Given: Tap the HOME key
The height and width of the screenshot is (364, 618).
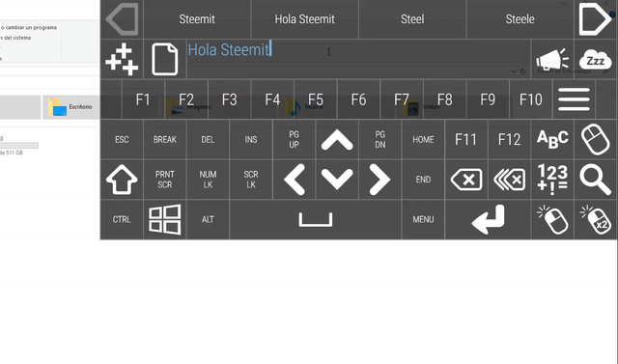Looking at the screenshot, I should (x=423, y=139).
